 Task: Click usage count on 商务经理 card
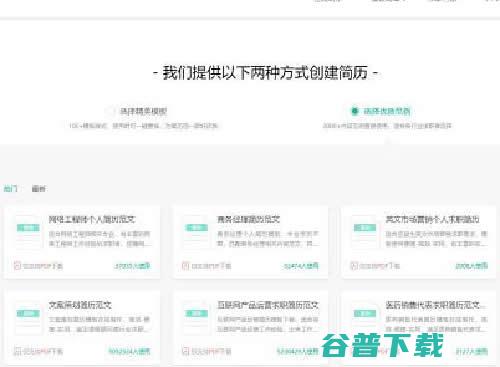[301, 266]
